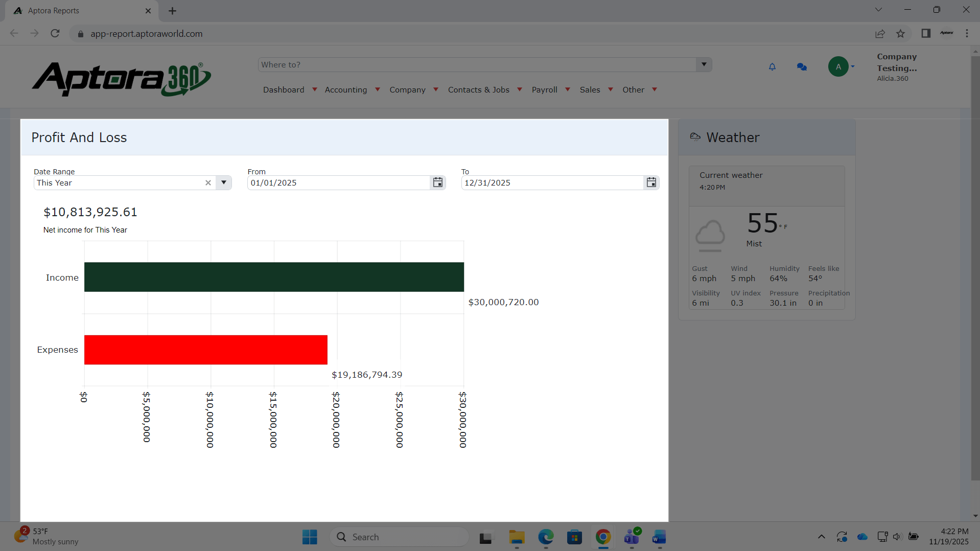Image resolution: width=980 pixels, height=551 pixels.
Task: Open the Payroll menu
Action: pos(544,89)
